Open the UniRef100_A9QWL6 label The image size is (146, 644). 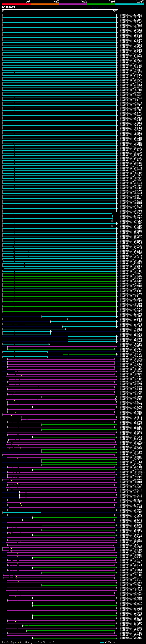point(131,70)
